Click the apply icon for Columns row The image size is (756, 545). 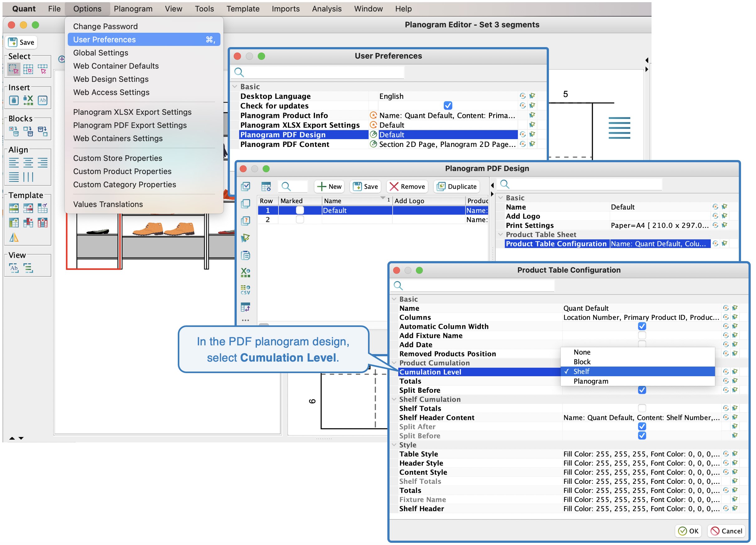[735, 317]
